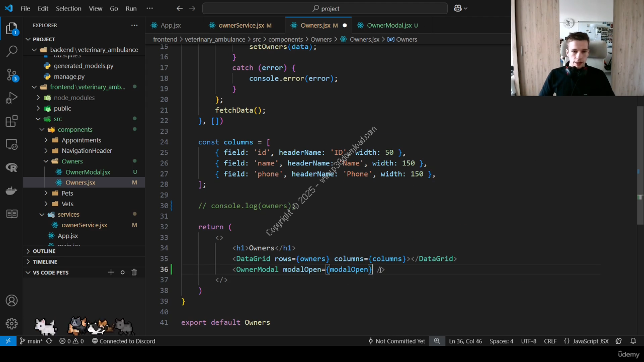The width and height of the screenshot is (644, 362).
Task: Open the Extensions view
Action: [x=12, y=121]
